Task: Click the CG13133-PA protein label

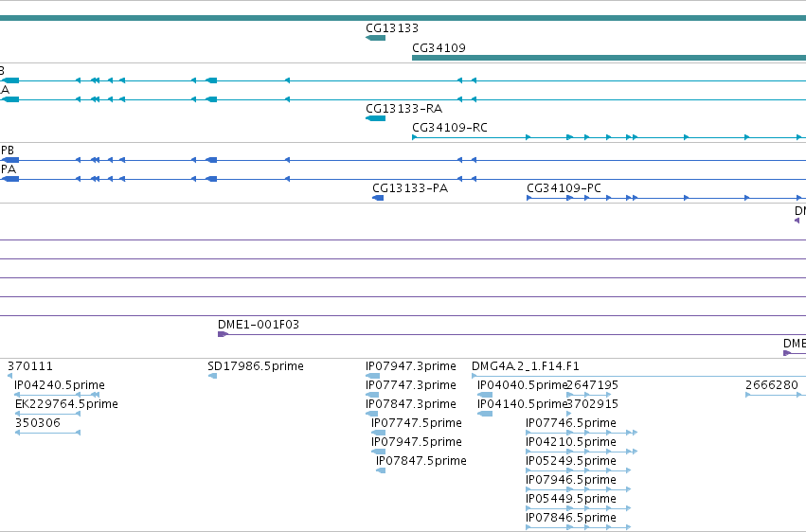Action: (410, 188)
